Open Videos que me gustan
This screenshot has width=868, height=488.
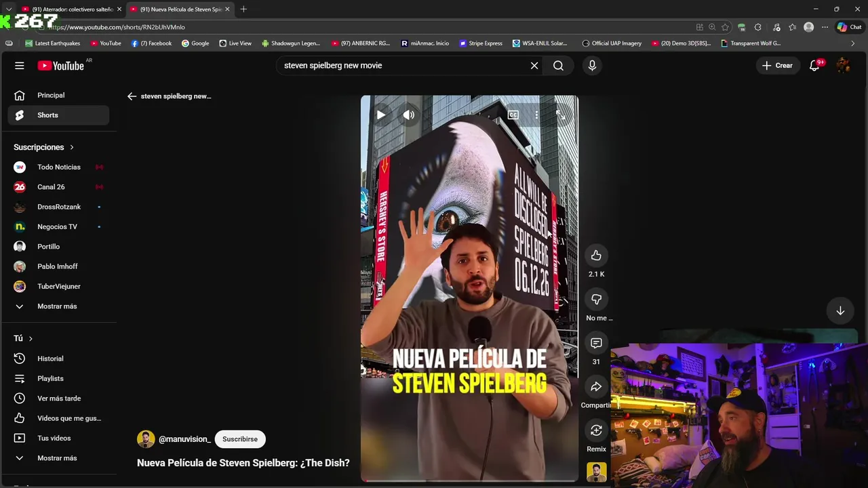click(58, 418)
